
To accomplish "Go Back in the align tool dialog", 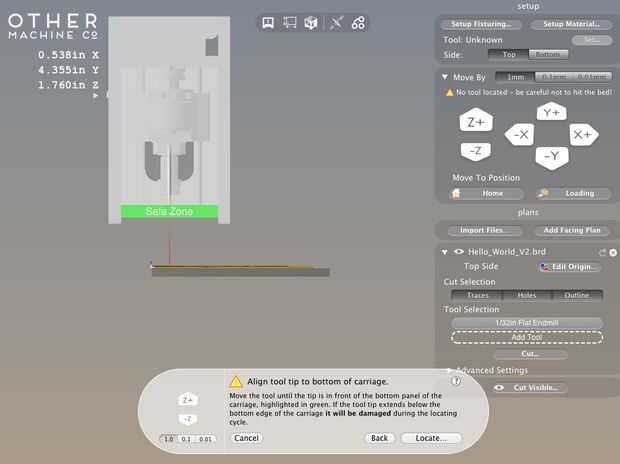I will (x=379, y=438).
